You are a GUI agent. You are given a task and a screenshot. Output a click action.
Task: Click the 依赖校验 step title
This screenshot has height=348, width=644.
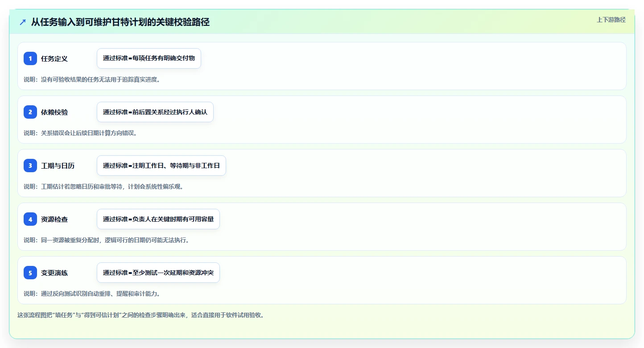click(54, 112)
